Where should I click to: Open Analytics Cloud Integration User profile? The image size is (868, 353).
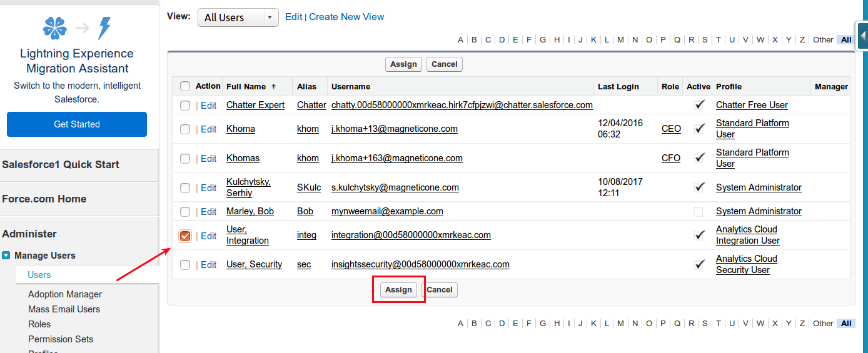click(x=748, y=235)
